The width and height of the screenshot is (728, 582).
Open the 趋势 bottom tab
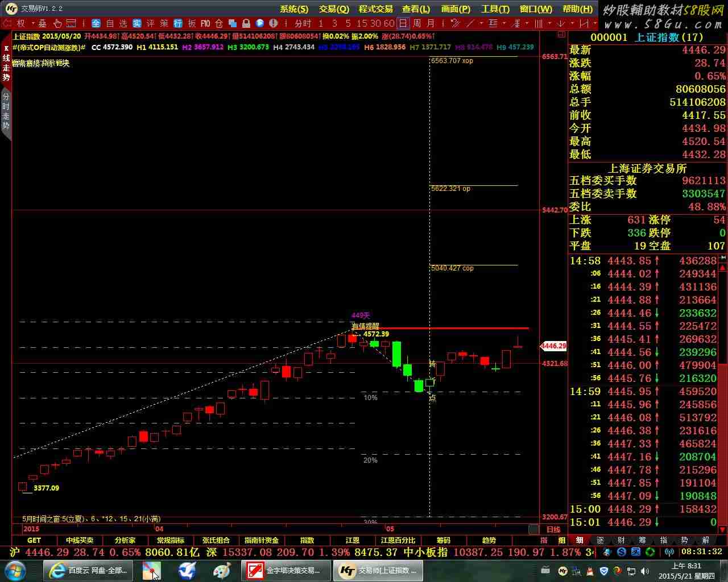coord(489,541)
